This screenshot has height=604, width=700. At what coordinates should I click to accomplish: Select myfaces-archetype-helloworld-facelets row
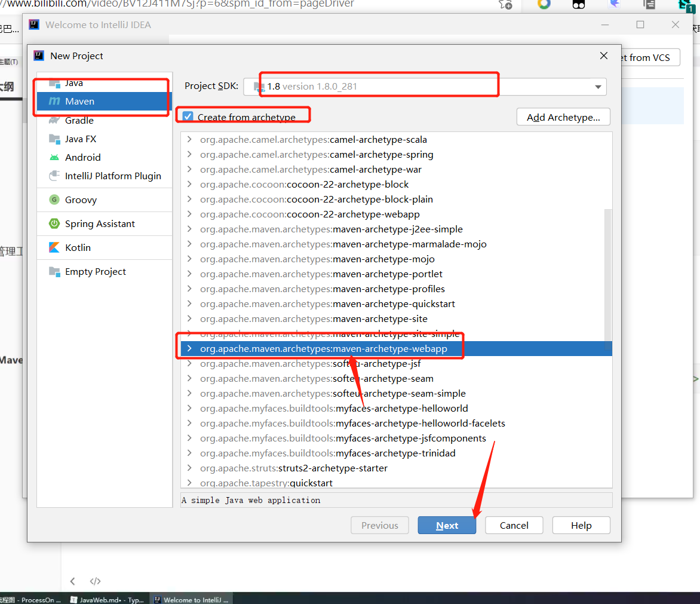pos(397,423)
